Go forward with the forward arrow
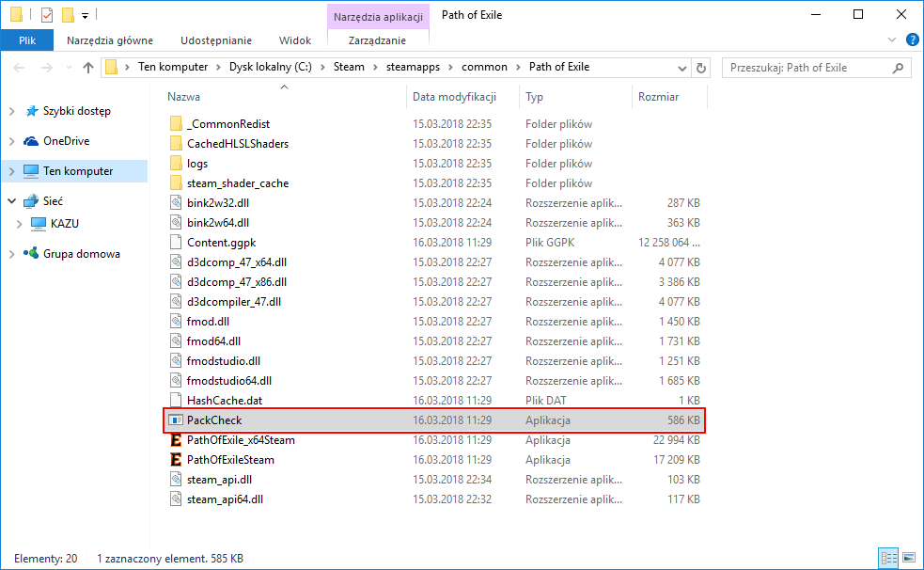 pos(47,68)
